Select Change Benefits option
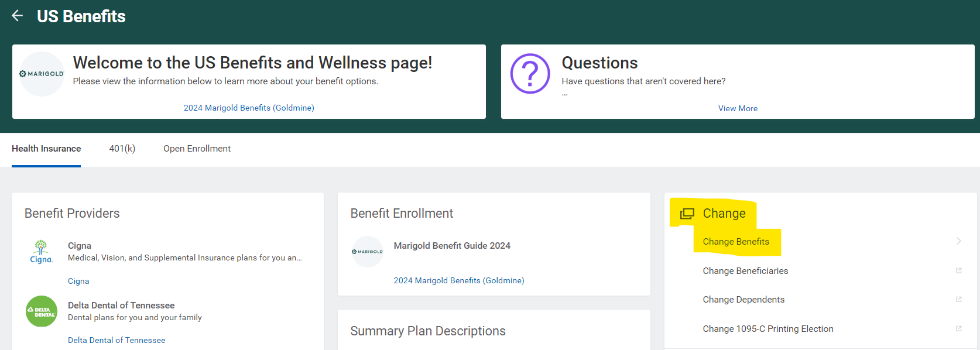Image resolution: width=980 pixels, height=350 pixels. [736, 242]
